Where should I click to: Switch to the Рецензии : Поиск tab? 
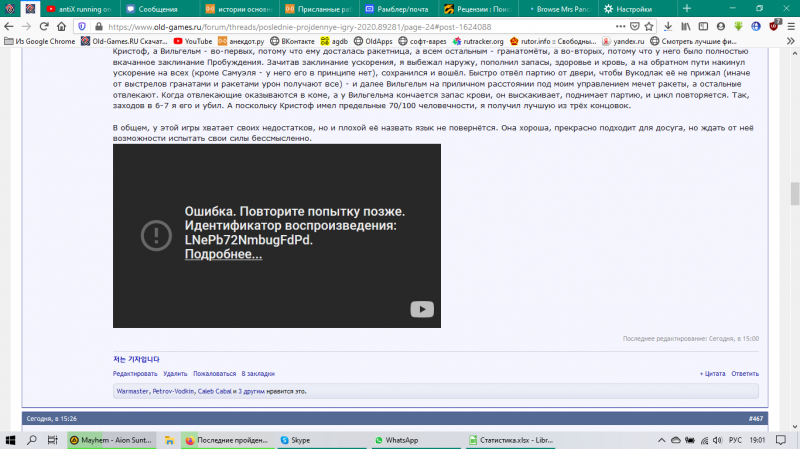(478, 9)
